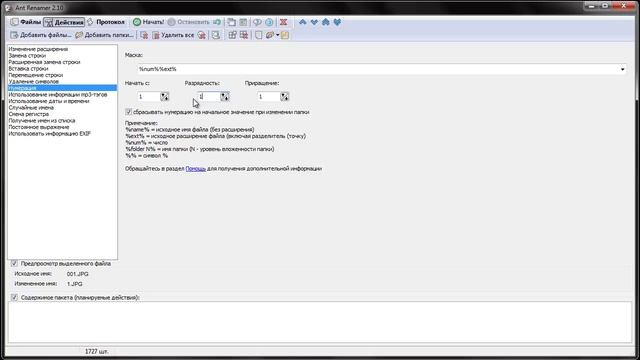Click the 1.JPG changed name value
The height and width of the screenshot is (360, 640).
coord(75,284)
